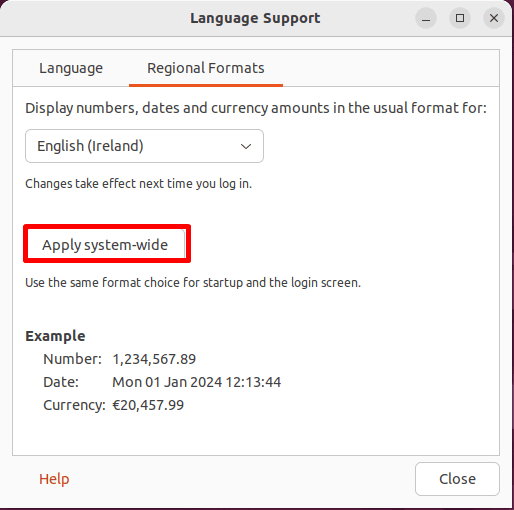Screen dimensions: 514x510
Task: Click 'Changes take effect next time' note
Action: [x=139, y=184]
